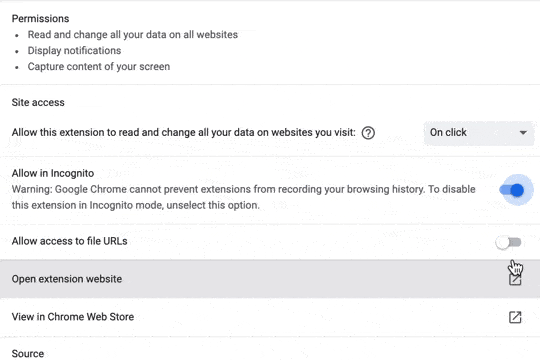Click the site access help question mark icon

click(368, 133)
